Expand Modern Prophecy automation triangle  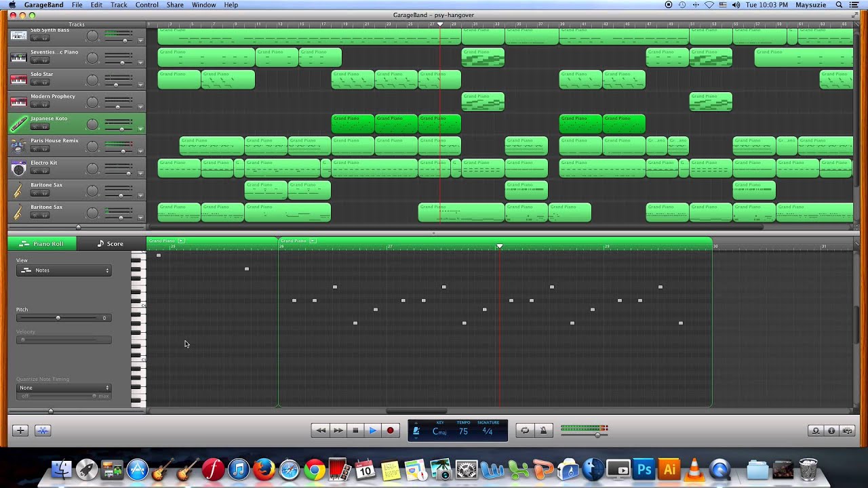click(x=140, y=107)
